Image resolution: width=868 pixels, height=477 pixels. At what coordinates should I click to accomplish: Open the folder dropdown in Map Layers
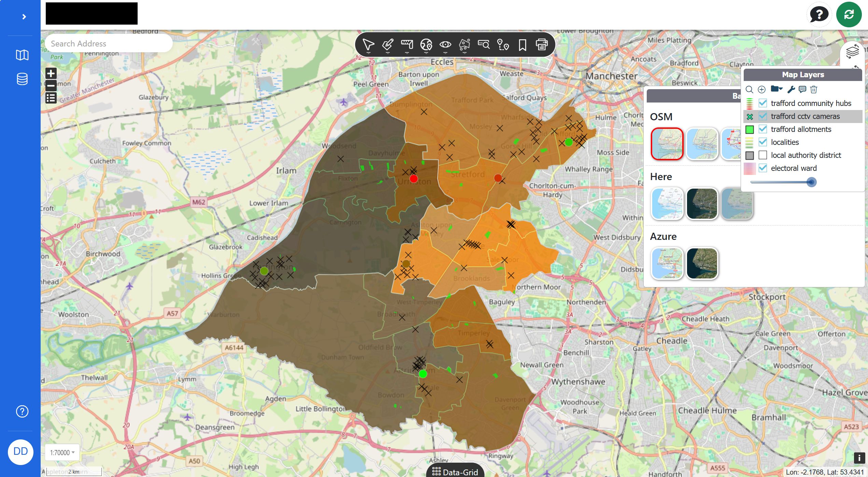pos(776,89)
